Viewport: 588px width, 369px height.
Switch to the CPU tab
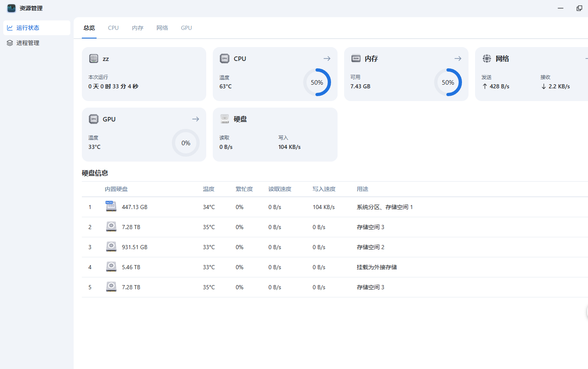(113, 28)
